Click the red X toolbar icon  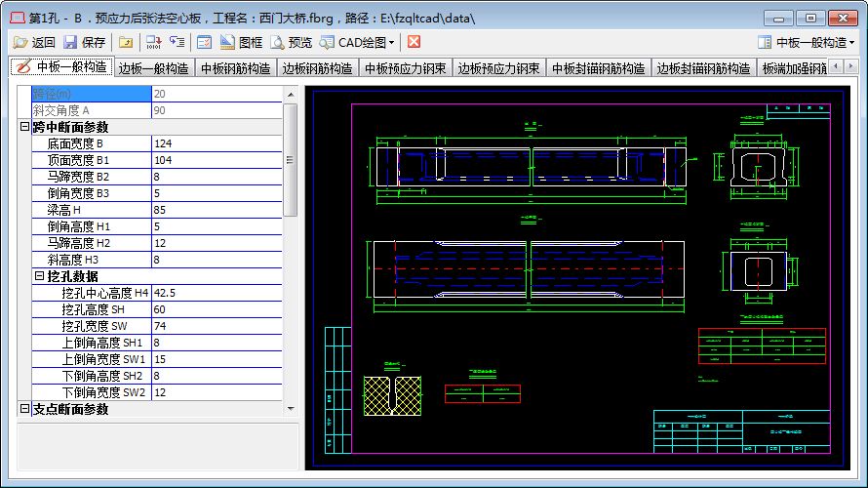point(414,42)
